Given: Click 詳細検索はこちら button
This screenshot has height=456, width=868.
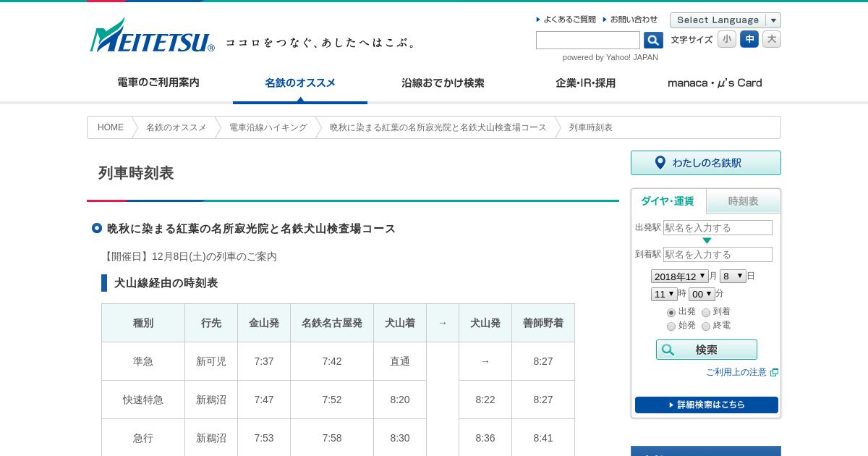Looking at the screenshot, I should point(707,405).
